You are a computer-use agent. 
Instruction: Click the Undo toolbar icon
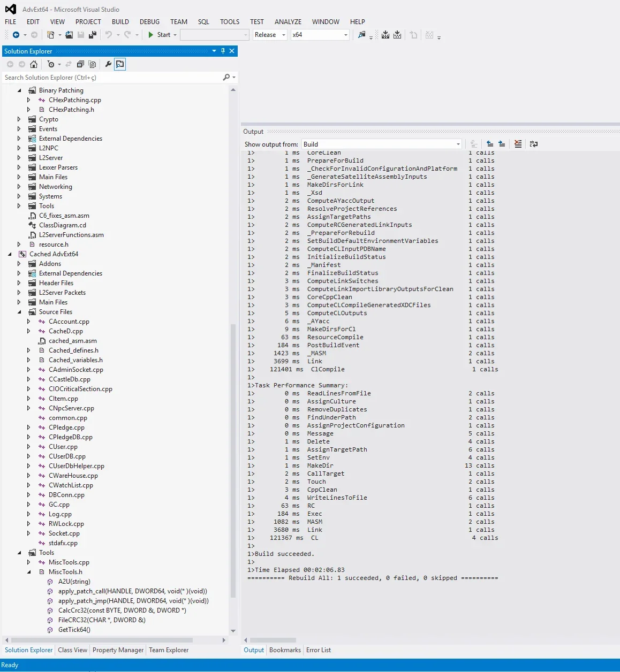(109, 35)
